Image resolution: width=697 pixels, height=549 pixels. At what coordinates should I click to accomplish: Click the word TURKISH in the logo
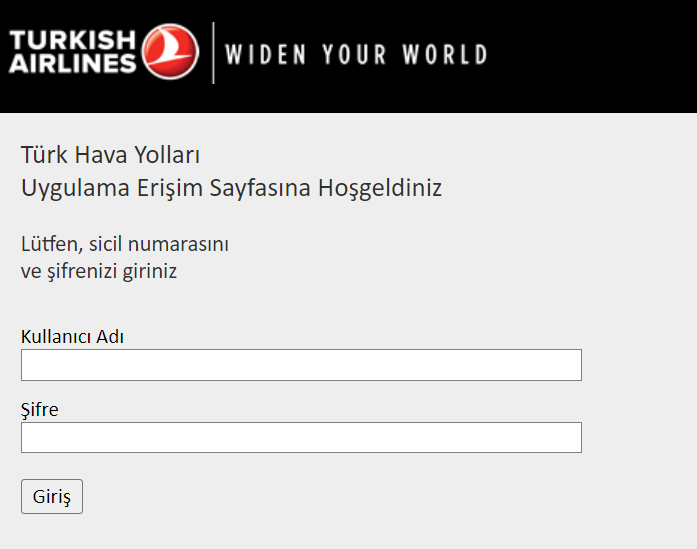point(72,40)
